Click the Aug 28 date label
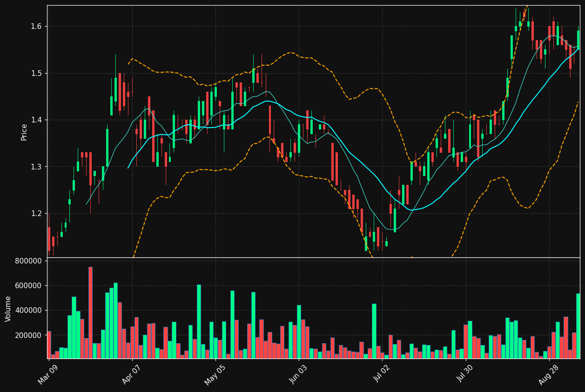 [x=549, y=374]
